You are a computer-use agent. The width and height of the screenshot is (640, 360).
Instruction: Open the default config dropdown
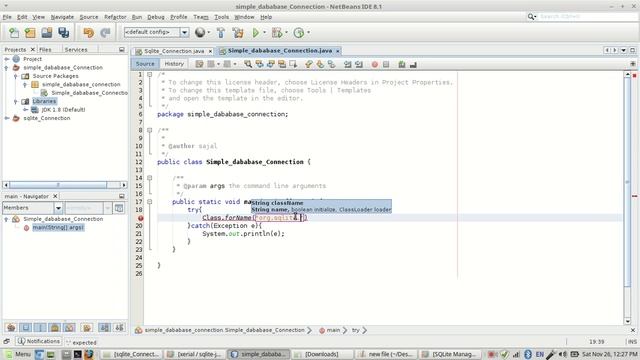[x=184, y=33]
